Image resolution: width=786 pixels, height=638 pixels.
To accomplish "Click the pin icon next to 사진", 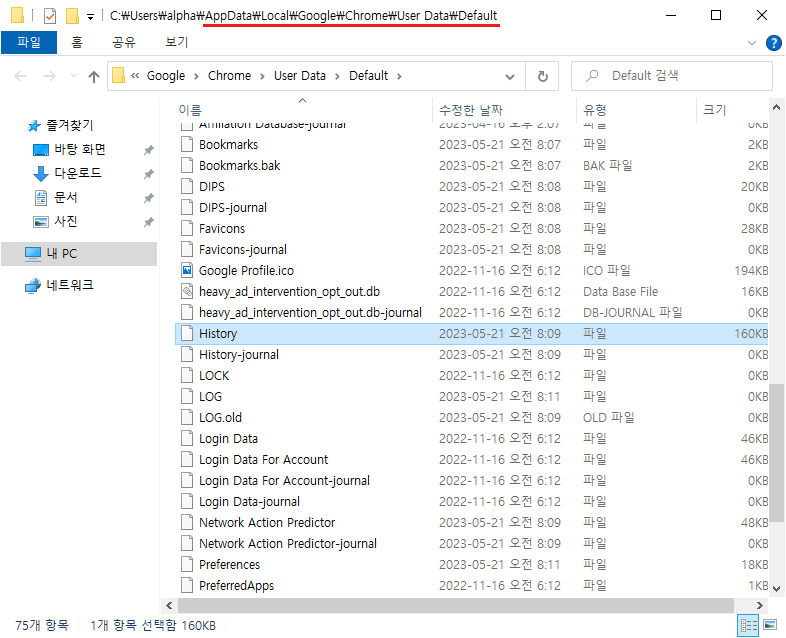I will tap(148, 222).
